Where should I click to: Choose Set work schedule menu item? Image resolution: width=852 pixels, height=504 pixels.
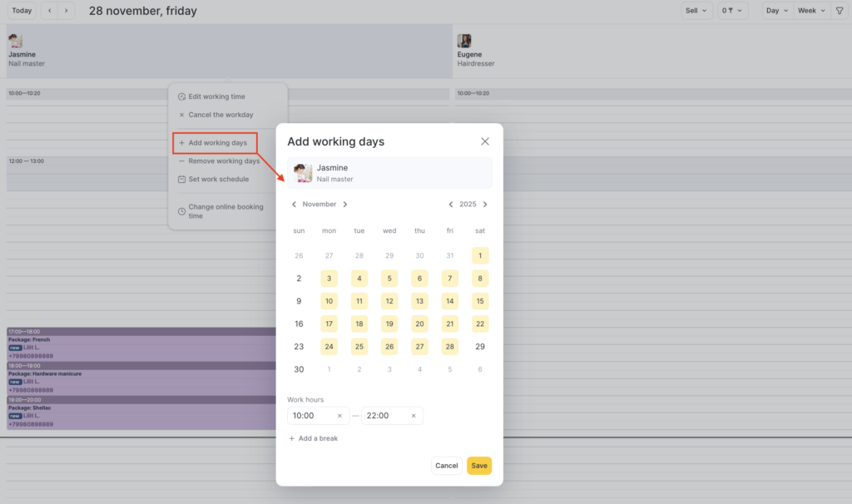[218, 179]
